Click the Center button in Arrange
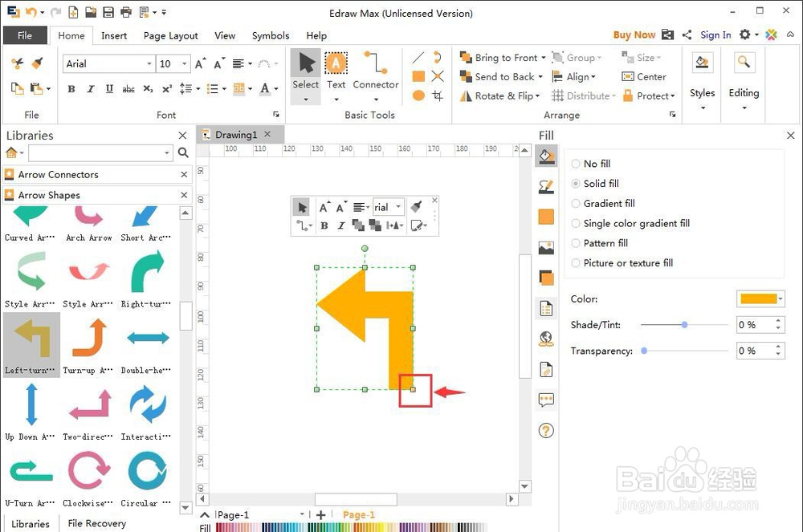Image resolution: width=803 pixels, height=532 pixels. pyautogui.click(x=644, y=77)
